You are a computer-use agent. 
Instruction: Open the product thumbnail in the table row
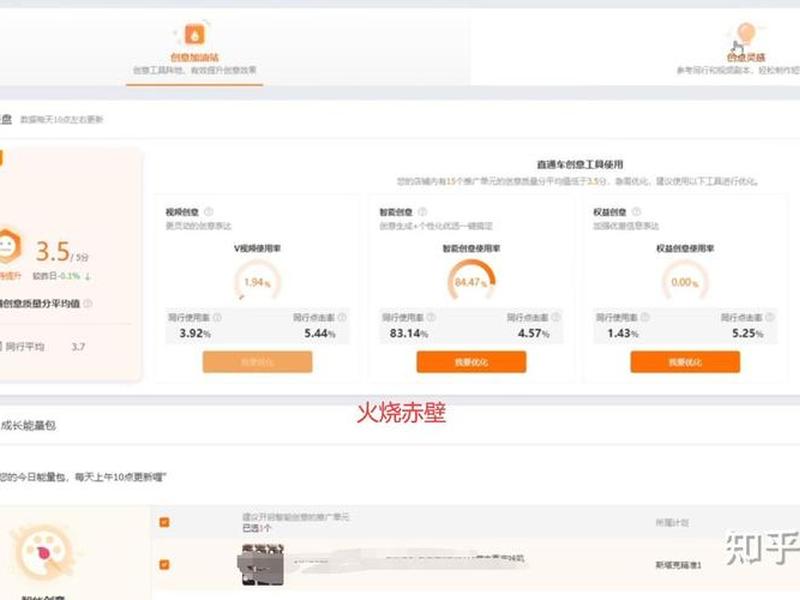[x=261, y=565]
